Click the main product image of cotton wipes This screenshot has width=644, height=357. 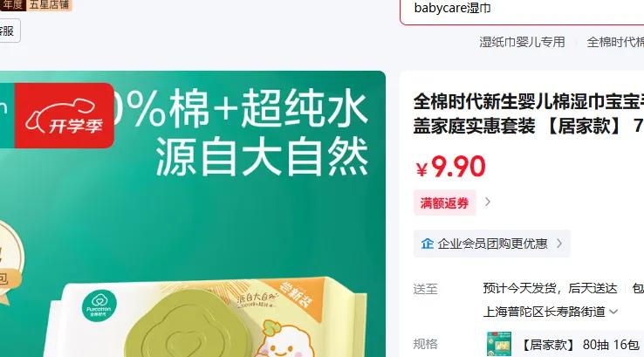(x=193, y=214)
